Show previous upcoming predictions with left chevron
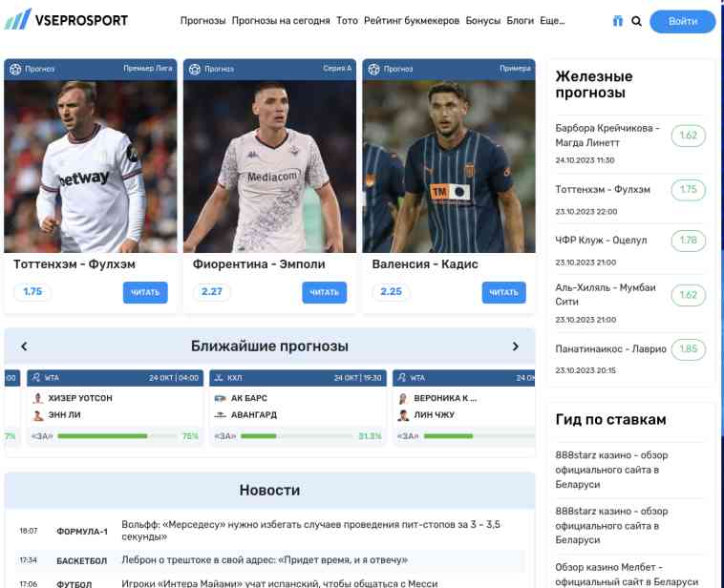Screen dimensions: 724x588 coord(24,346)
